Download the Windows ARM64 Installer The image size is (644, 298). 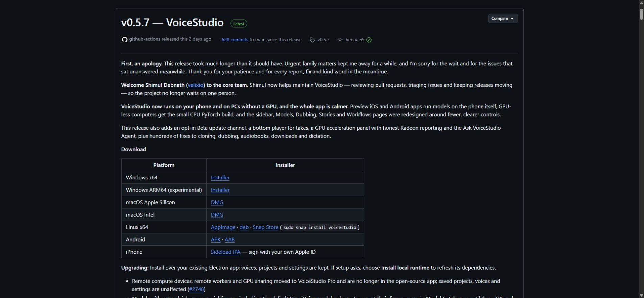(x=220, y=190)
